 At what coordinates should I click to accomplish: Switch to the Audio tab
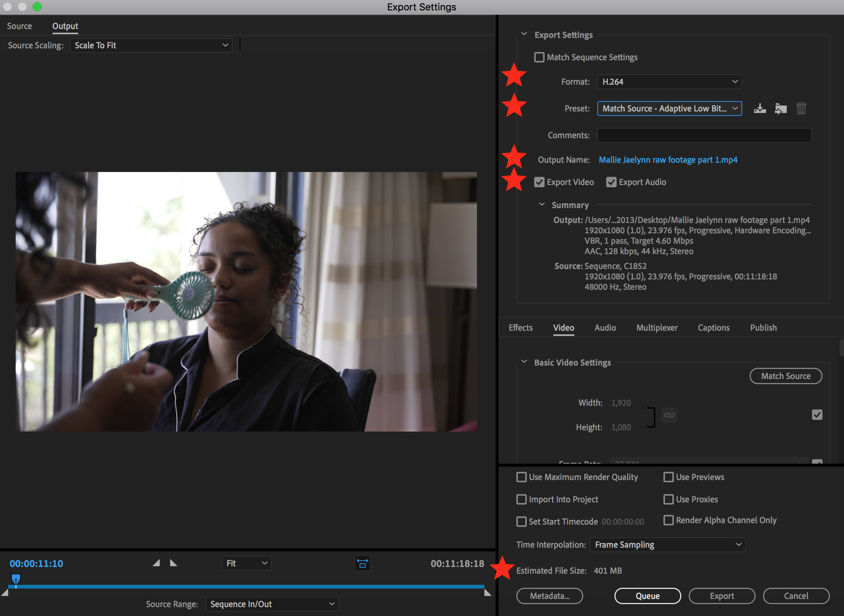[605, 328]
